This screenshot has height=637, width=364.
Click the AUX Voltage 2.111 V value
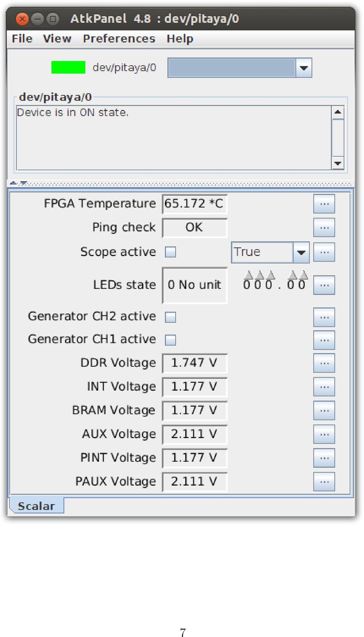(195, 434)
